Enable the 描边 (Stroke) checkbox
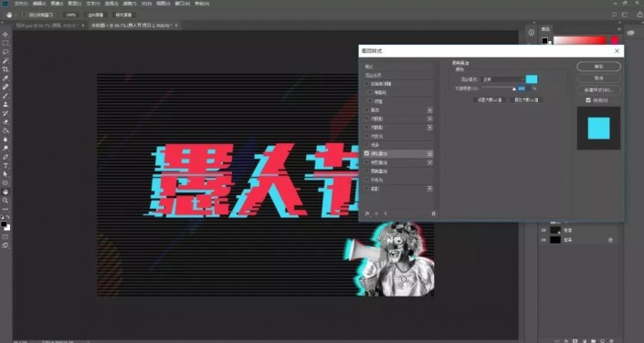 coord(367,110)
